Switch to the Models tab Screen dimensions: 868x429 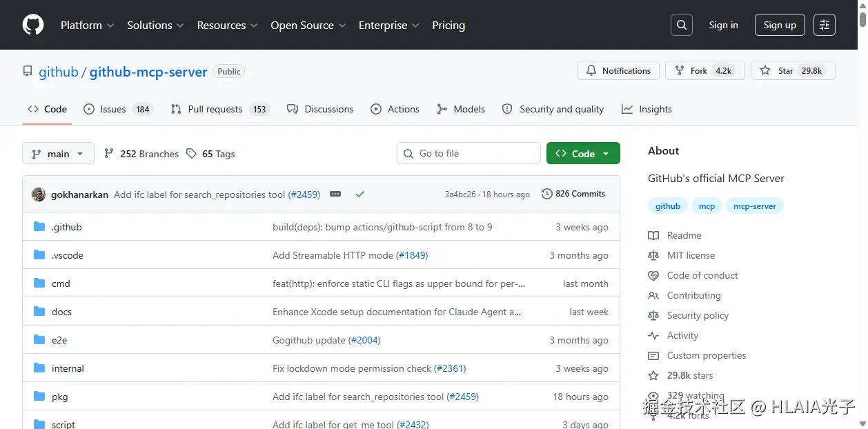(461, 109)
